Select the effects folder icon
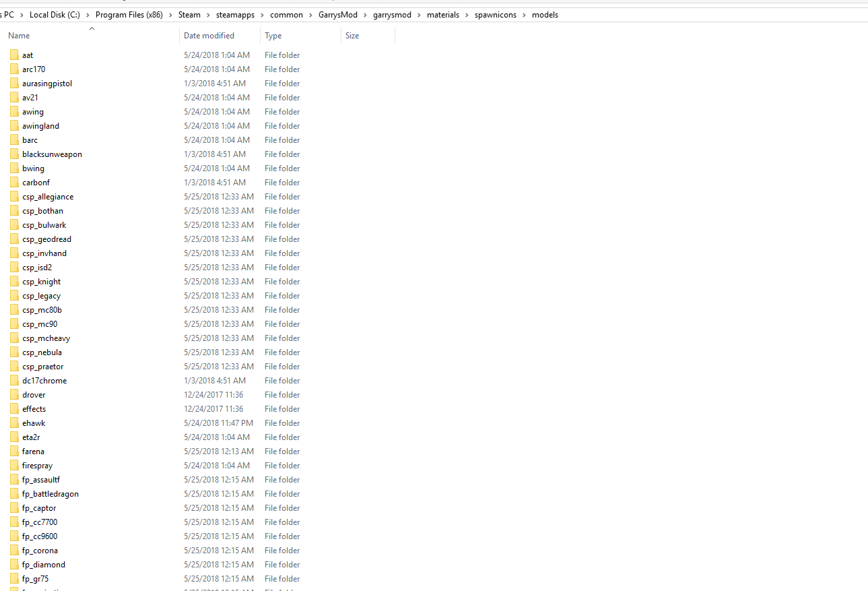The height and width of the screenshot is (591, 868). tap(15, 409)
